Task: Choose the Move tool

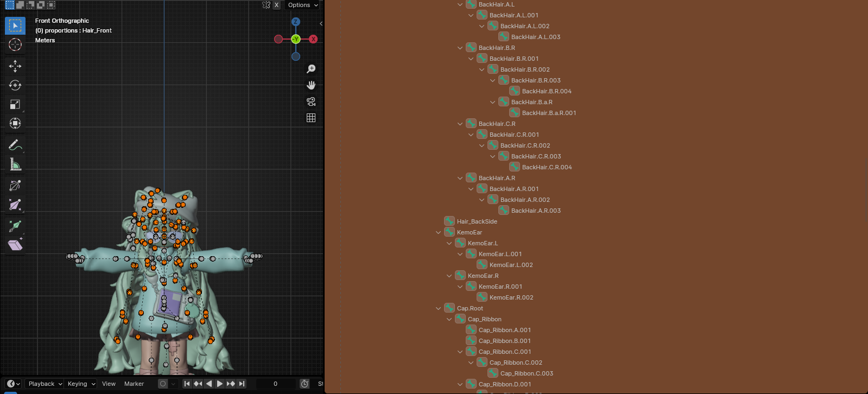Action: pyautogui.click(x=15, y=66)
